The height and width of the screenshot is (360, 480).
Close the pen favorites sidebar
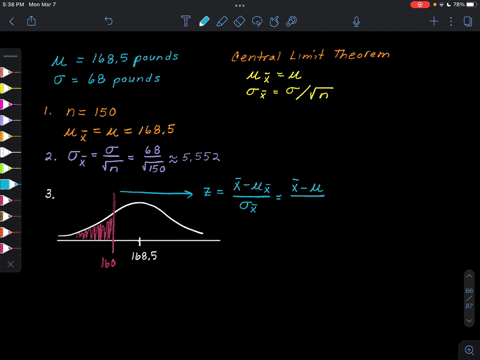click(x=11, y=264)
